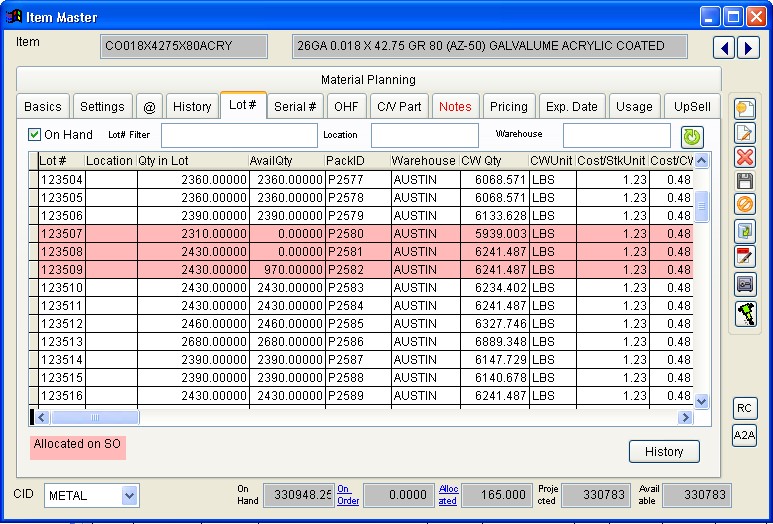This screenshot has height=524, width=773.
Task: Click the grid's vertical scrollbar down arrow
Action: (701, 401)
